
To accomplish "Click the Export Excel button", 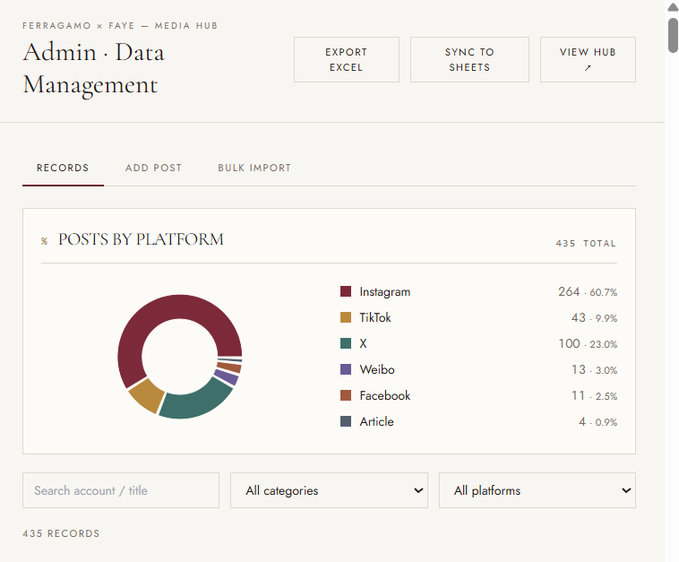I will pyautogui.click(x=346, y=60).
